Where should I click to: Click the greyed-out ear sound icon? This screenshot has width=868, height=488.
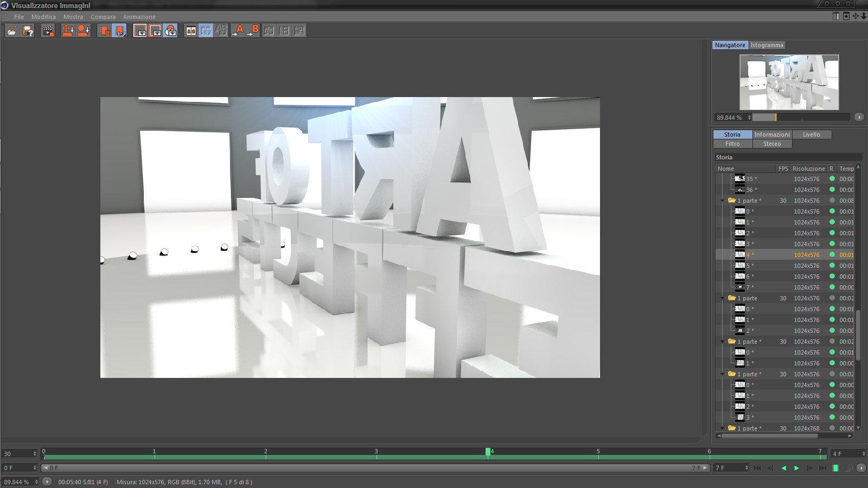[x=848, y=468]
